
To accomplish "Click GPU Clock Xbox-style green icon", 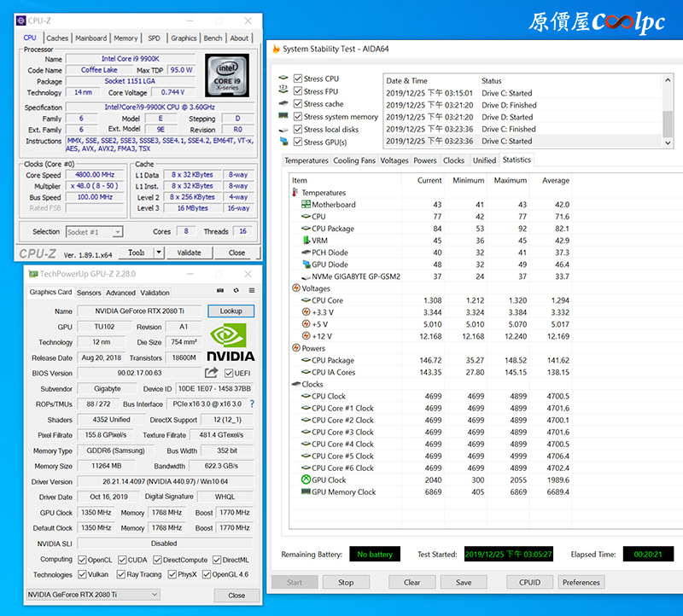I will pos(306,479).
